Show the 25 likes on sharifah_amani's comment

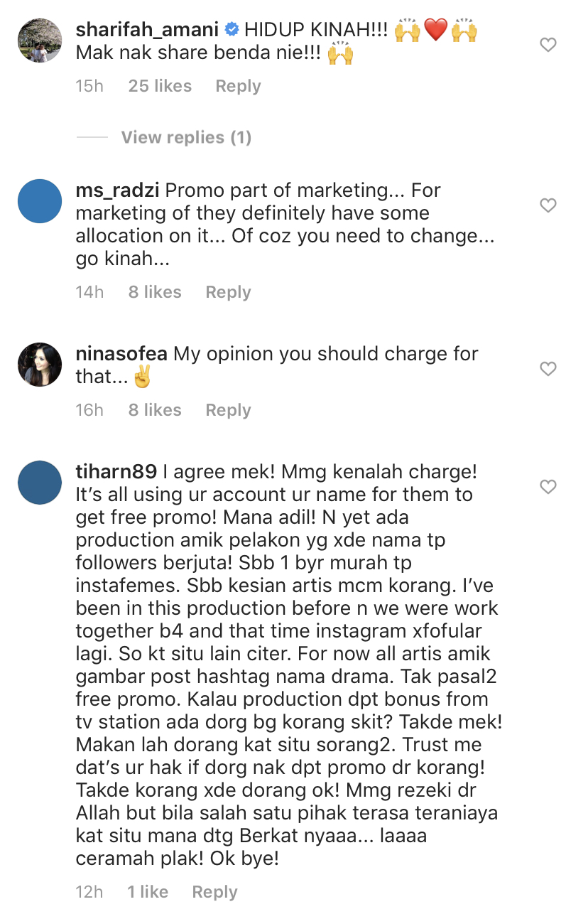tap(160, 86)
